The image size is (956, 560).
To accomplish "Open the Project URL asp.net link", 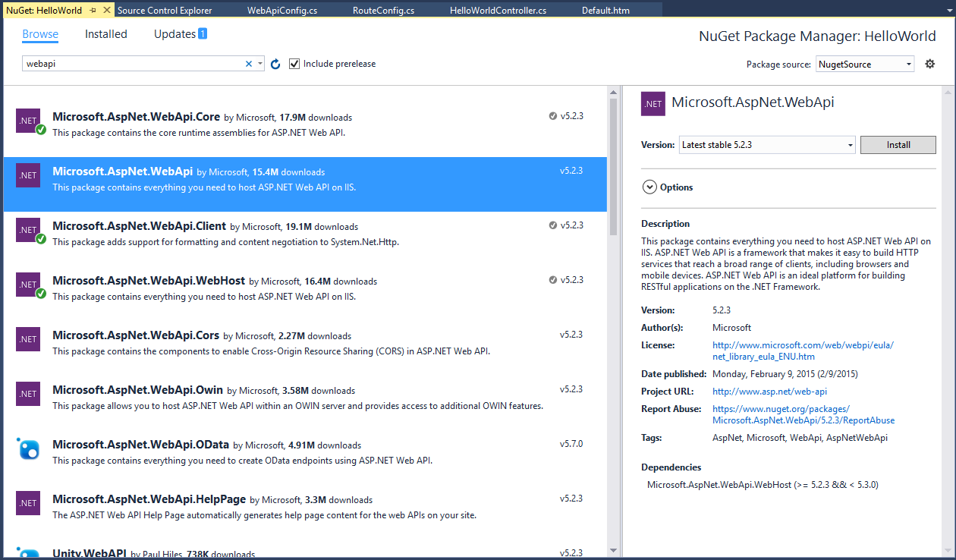I will pyautogui.click(x=769, y=392).
